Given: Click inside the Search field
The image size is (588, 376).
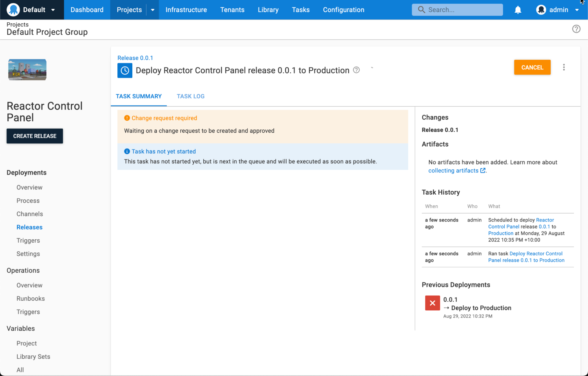Looking at the screenshot, I should coord(459,9).
